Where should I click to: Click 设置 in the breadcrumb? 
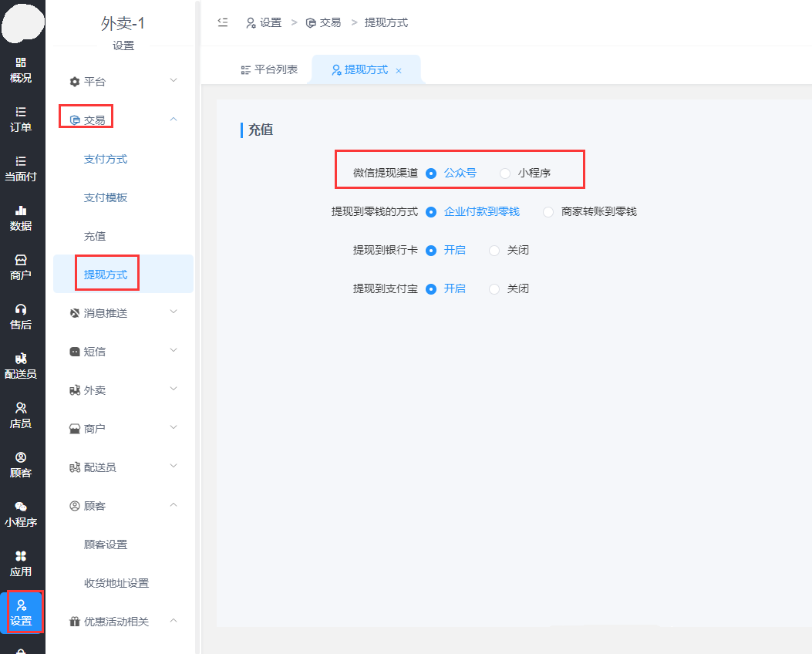click(x=264, y=23)
